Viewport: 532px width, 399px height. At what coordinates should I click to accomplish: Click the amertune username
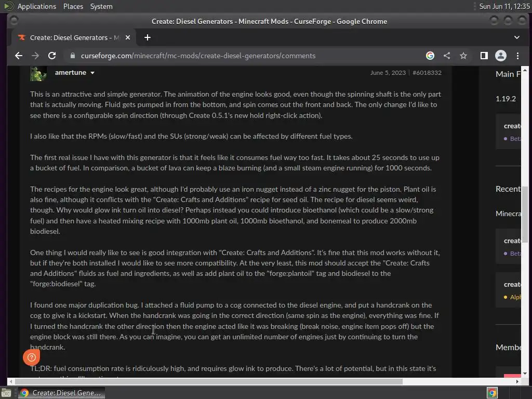(x=71, y=73)
